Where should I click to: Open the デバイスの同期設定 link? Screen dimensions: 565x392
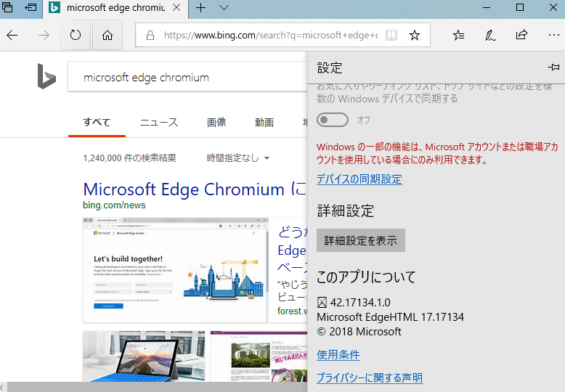tap(359, 179)
